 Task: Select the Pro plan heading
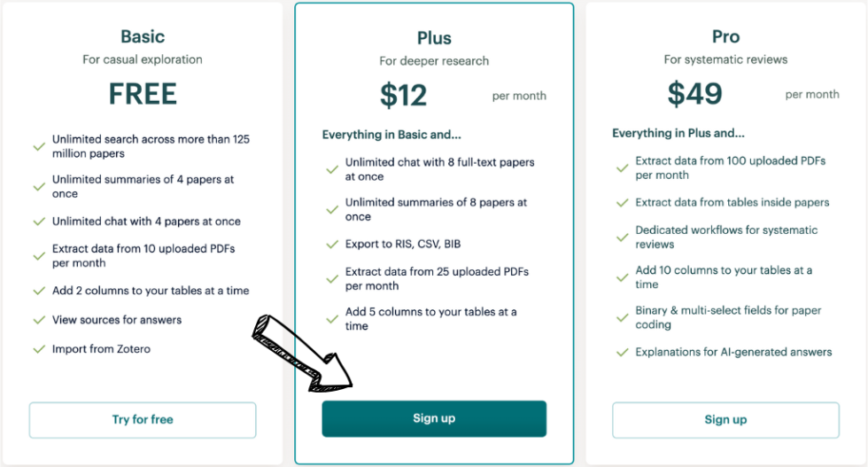[x=725, y=36]
